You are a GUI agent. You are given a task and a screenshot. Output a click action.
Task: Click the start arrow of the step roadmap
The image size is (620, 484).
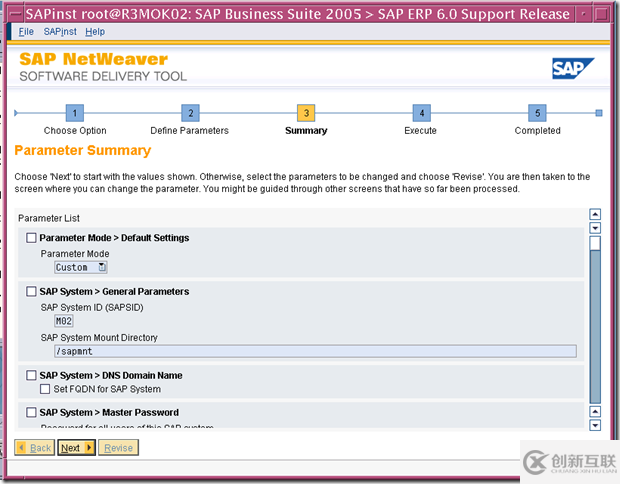(x=16, y=113)
